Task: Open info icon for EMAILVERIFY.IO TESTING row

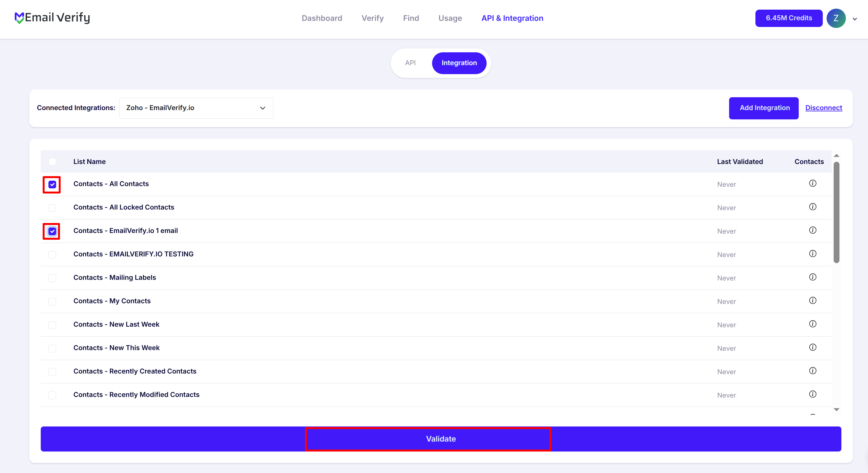Action: 813,254
